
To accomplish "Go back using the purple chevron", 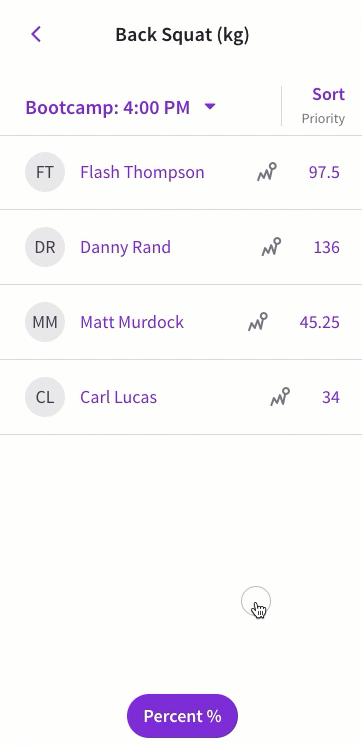I will [36, 34].
